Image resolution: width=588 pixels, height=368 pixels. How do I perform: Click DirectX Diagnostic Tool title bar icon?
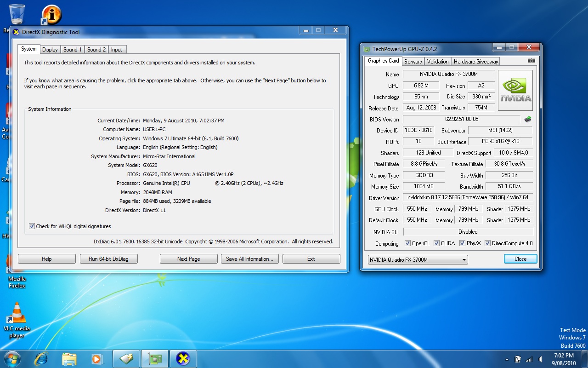point(16,32)
